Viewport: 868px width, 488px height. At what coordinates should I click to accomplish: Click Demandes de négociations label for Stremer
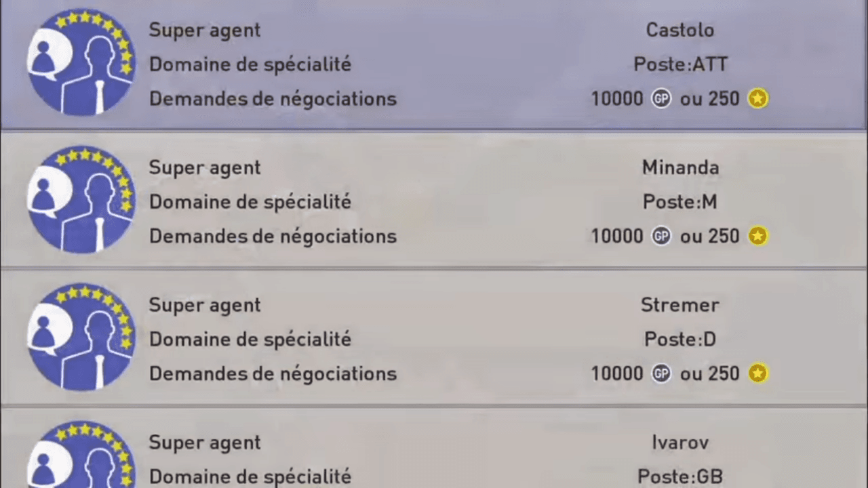point(273,373)
